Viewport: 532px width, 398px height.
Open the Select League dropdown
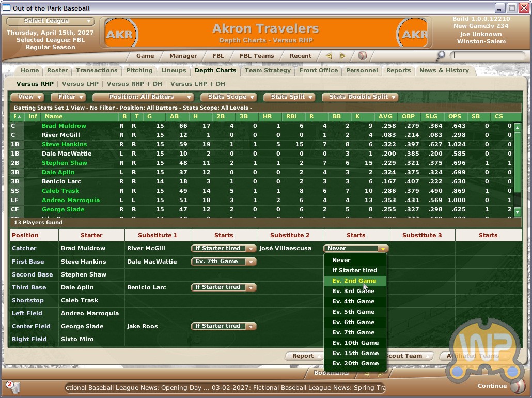[50, 21]
